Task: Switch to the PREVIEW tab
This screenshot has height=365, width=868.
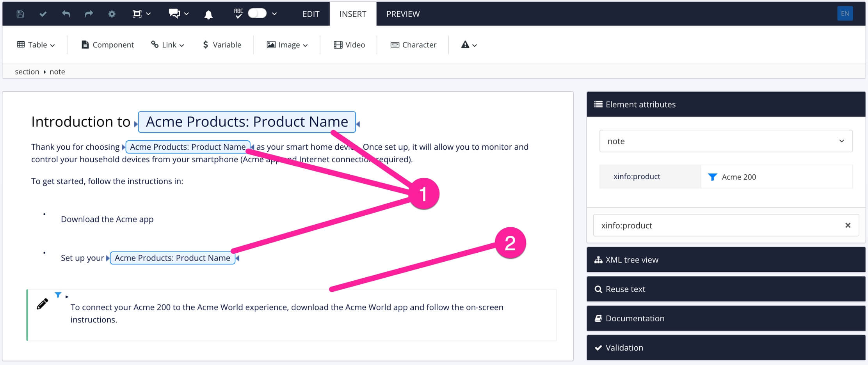Action: (403, 14)
